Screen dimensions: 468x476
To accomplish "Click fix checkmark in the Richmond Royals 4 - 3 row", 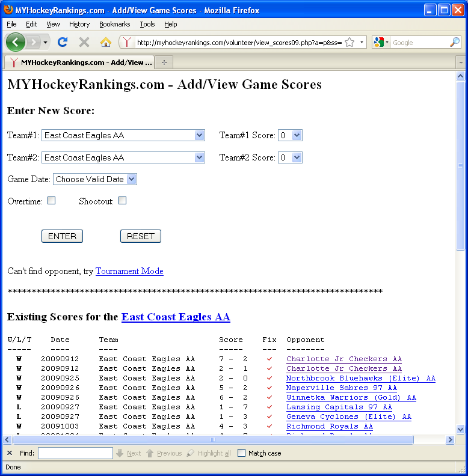I will pos(269,426).
